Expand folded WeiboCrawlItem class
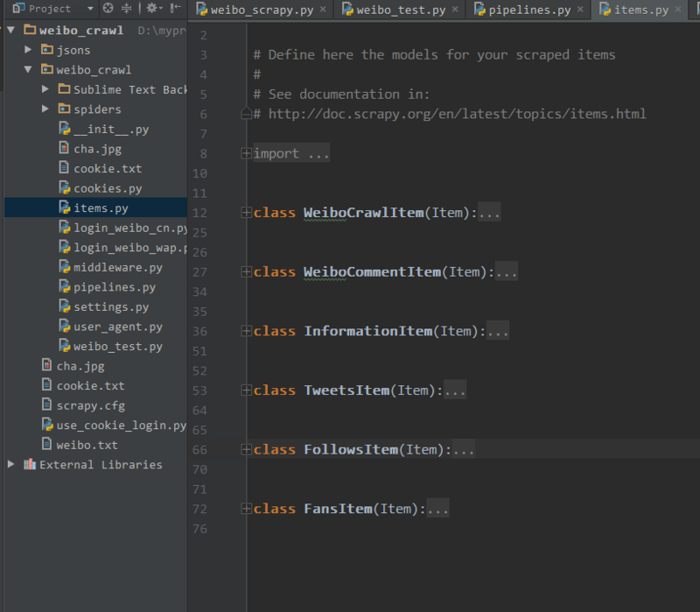700x612 pixels. [x=246, y=212]
